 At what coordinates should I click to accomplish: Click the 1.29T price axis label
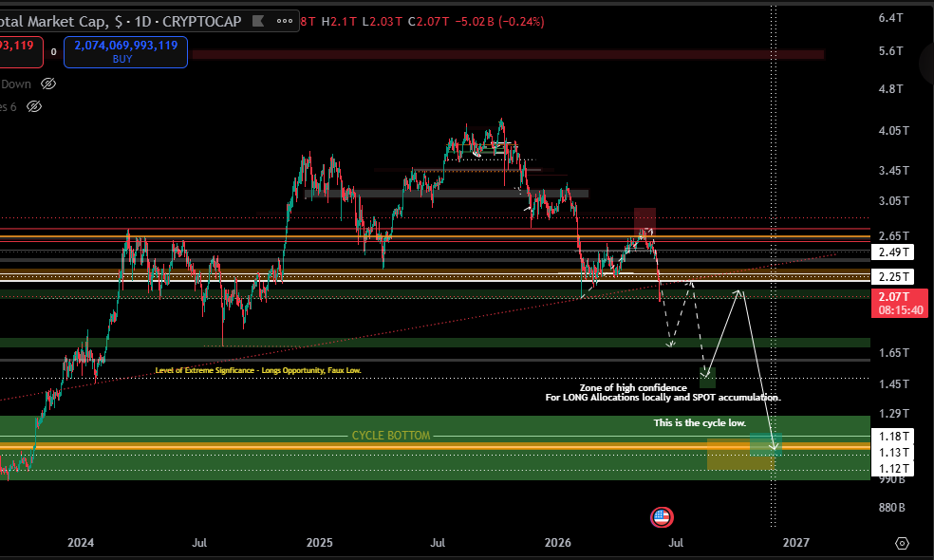893,414
